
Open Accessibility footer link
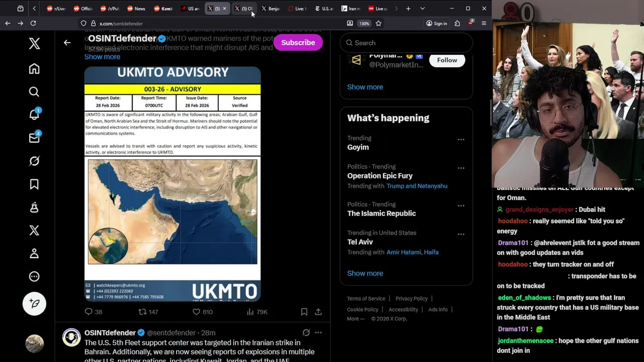[403, 310]
